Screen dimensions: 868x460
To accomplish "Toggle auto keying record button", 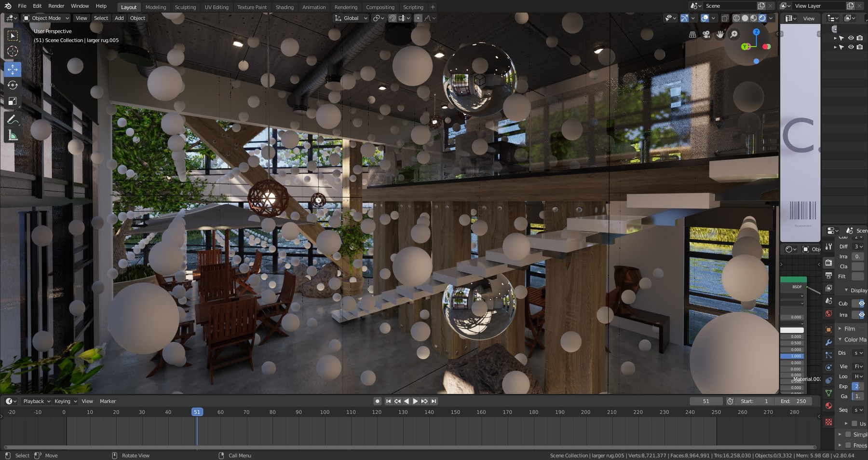I will coord(378,401).
